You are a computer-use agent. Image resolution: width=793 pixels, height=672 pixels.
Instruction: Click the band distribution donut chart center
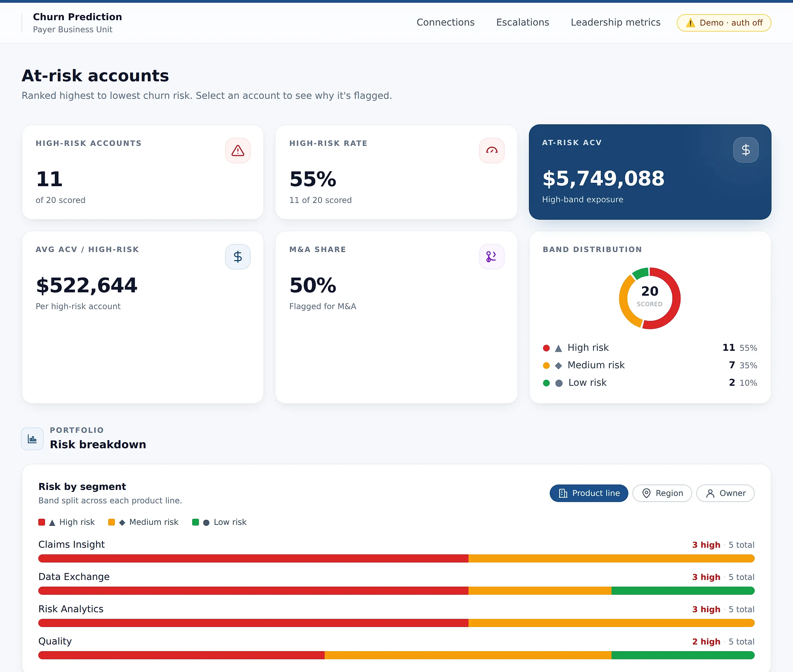tap(650, 298)
